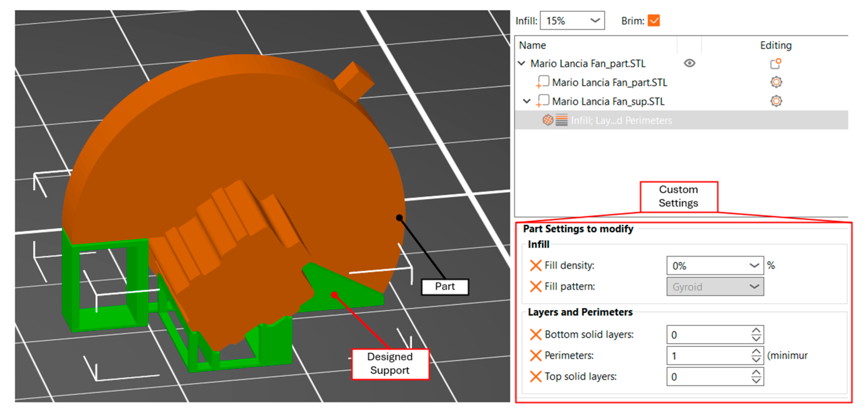Collapse the Mario Lancia Fan_sup.STL tree node
This screenshot has width=868, height=415.
527,101
